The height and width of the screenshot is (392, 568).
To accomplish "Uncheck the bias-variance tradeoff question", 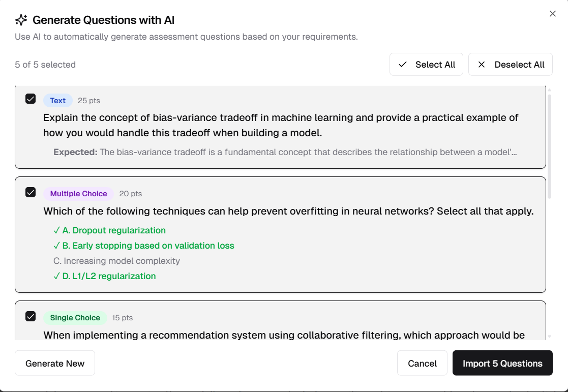I will [31, 99].
